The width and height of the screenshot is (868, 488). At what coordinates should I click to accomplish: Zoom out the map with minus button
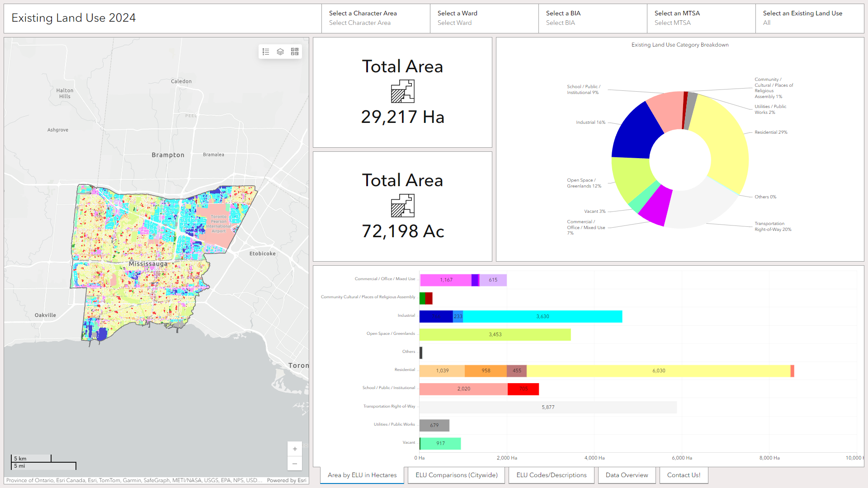click(x=295, y=464)
